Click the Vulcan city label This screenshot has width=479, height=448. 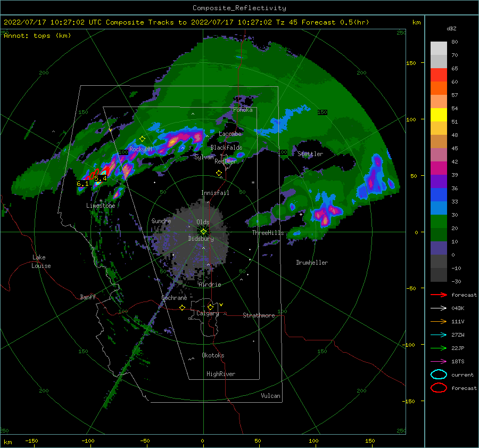coord(271,396)
